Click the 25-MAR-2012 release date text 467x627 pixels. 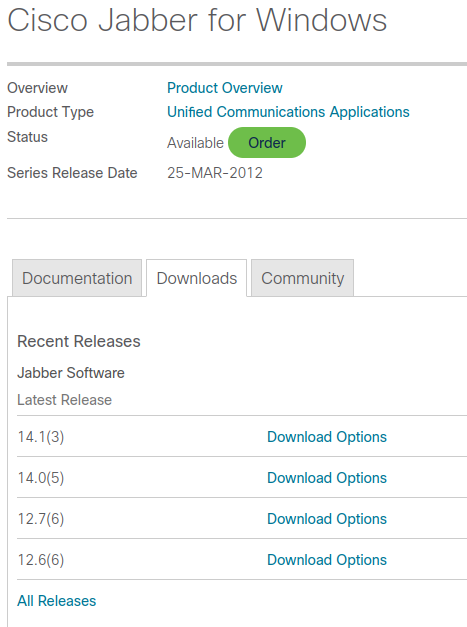point(215,173)
